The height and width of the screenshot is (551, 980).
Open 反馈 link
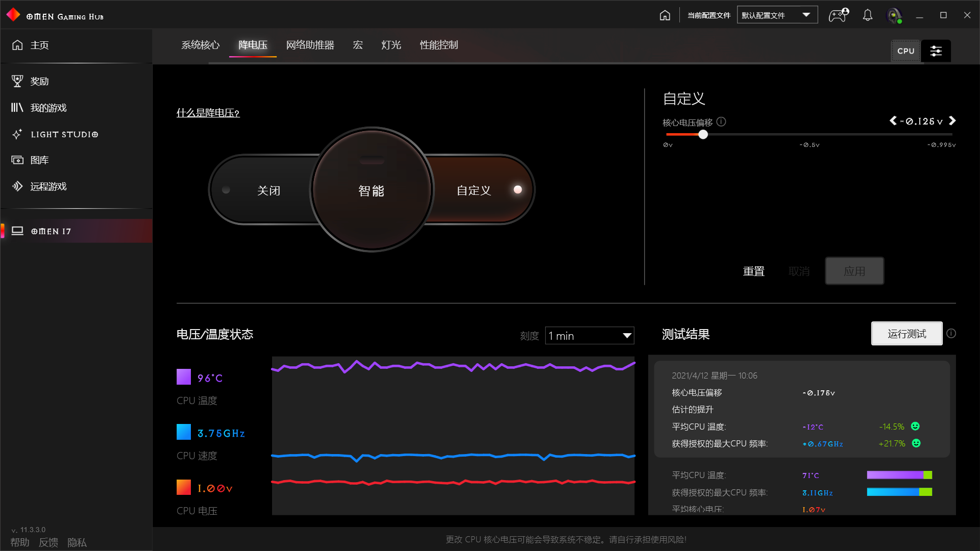(48, 542)
